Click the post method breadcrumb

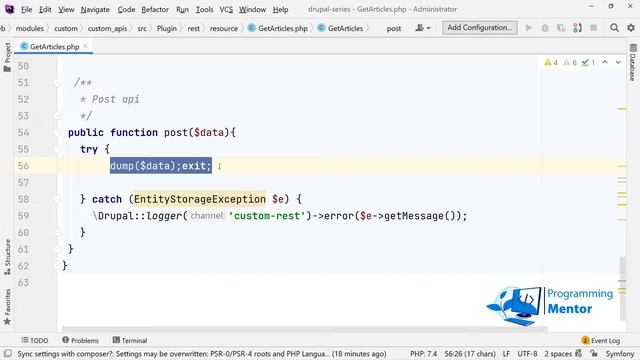click(394, 29)
